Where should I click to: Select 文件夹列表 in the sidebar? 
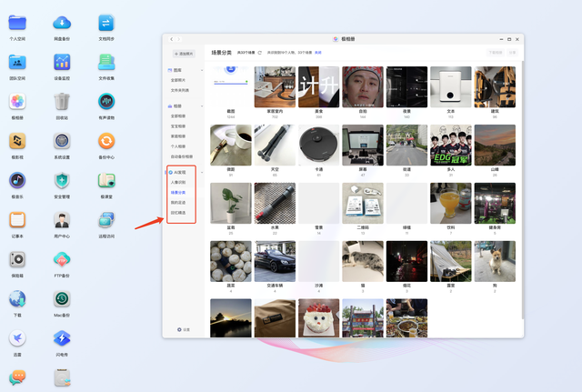tap(180, 90)
